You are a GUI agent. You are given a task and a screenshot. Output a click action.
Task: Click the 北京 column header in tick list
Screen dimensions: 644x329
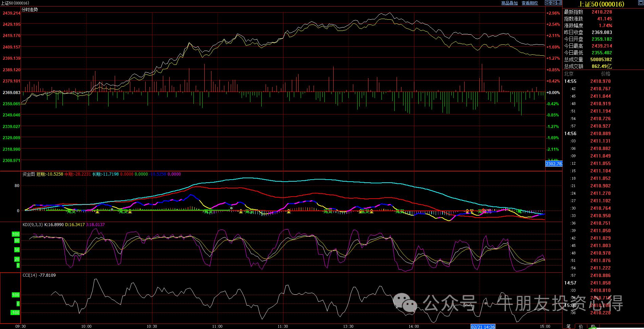click(x=569, y=74)
